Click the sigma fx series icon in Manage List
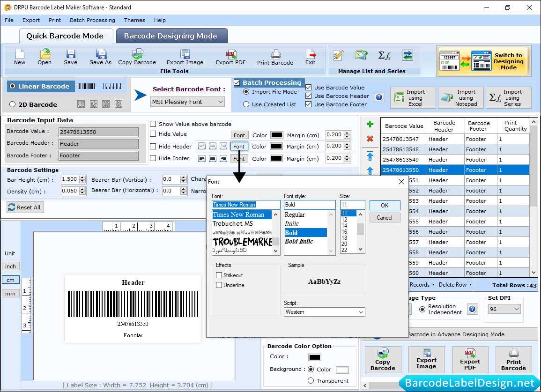This screenshot has height=392, width=541. click(385, 55)
